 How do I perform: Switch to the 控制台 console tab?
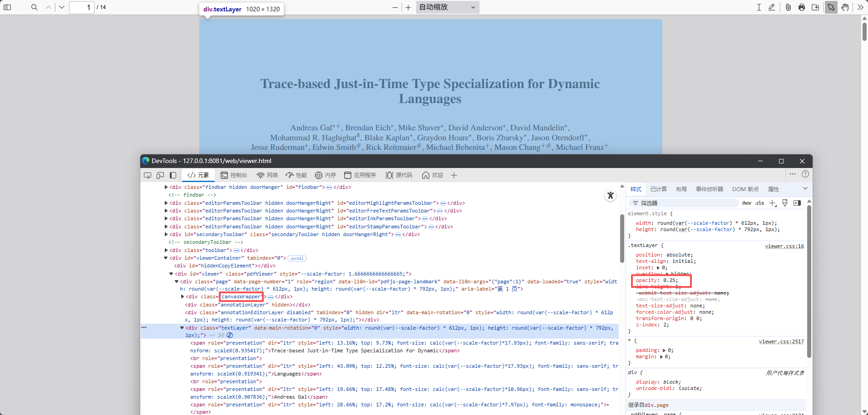pos(234,175)
